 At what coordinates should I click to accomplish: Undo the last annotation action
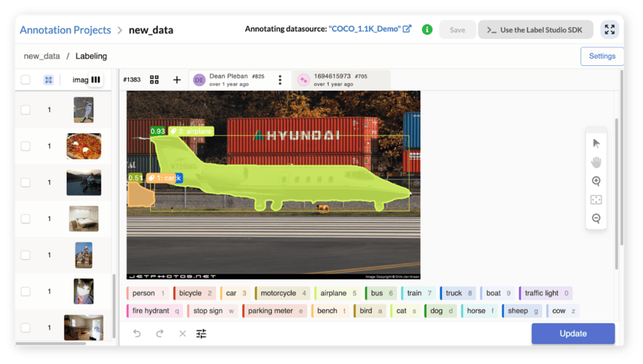pyautogui.click(x=137, y=334)
